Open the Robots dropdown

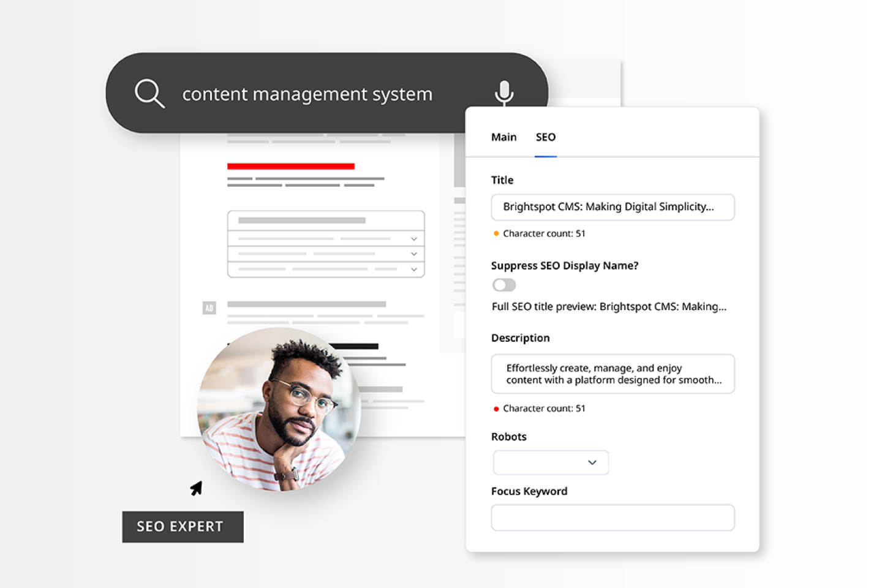click(549, 462)
